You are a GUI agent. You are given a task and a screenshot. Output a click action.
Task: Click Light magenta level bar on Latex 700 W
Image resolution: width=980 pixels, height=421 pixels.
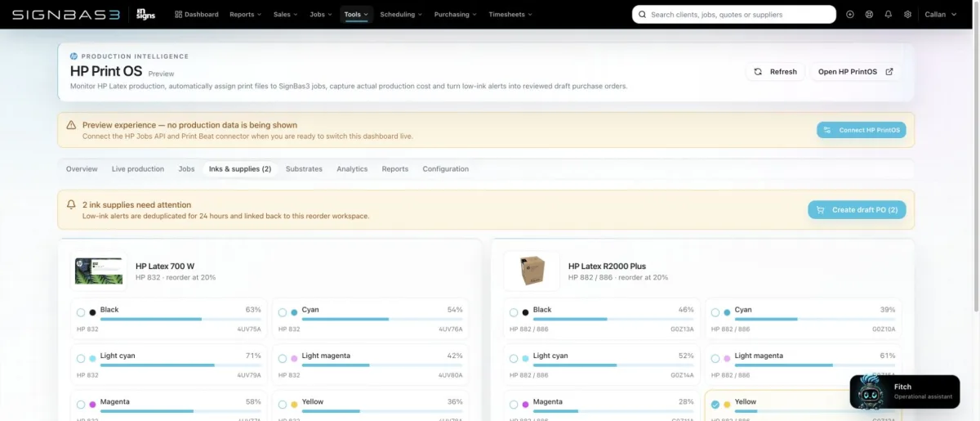coord(382,365)
